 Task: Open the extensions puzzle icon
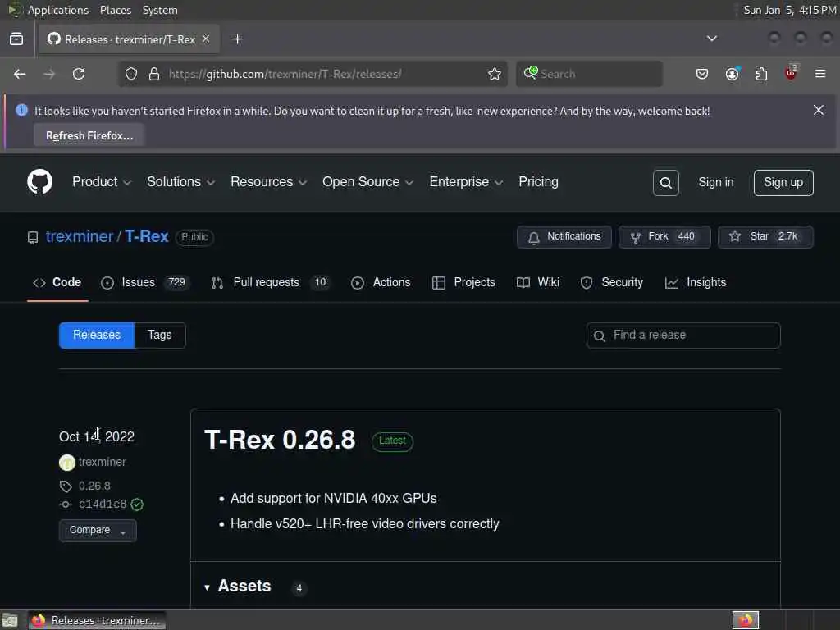coord(761,74)
